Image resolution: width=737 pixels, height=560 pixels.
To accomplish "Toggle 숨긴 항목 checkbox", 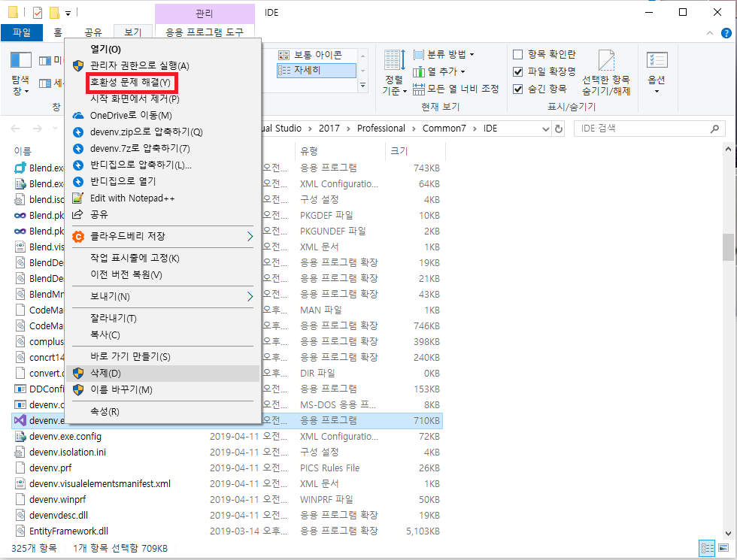I will pos(518,89).
